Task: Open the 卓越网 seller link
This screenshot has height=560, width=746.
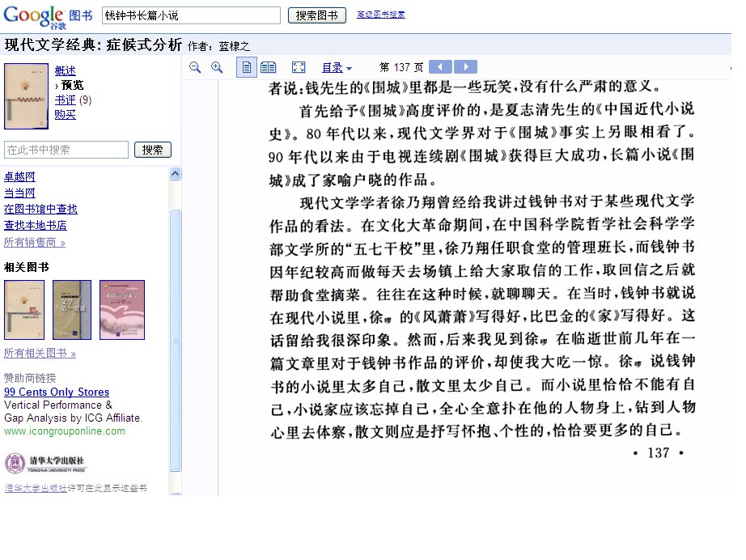Action: click(x=19, y=176)
